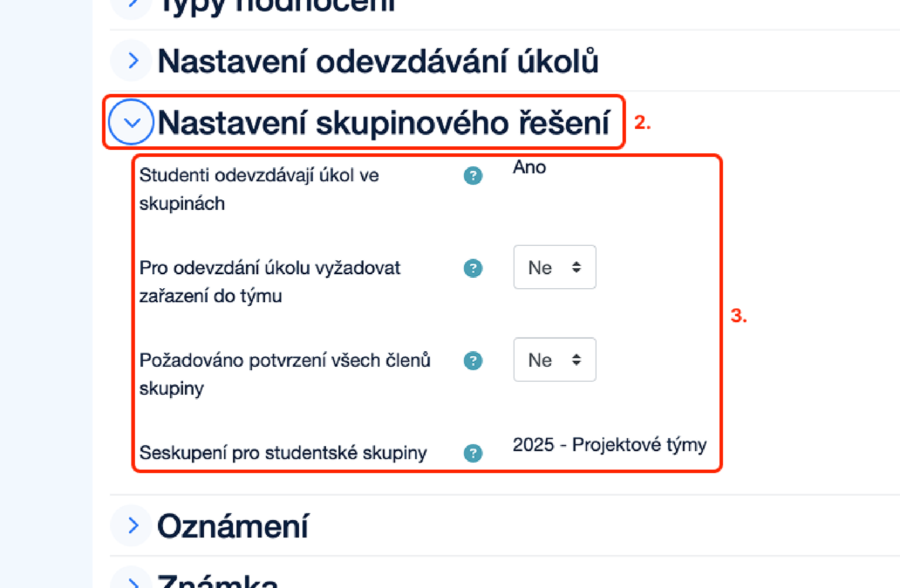Screen dimensions: 900x588
Task: Open help for "Pro odevzdání úkolu vyžadovat zařazení do týmu"
Action: 473,268
